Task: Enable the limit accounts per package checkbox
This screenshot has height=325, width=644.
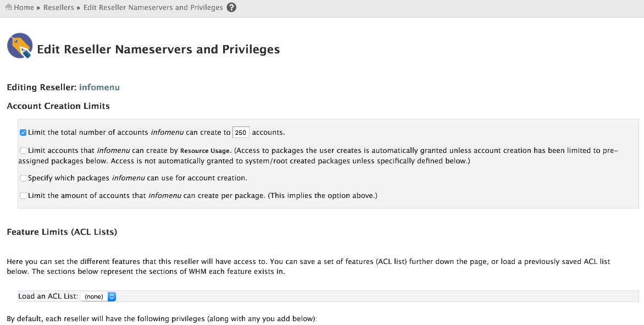Action: click(x=23, y=196)
